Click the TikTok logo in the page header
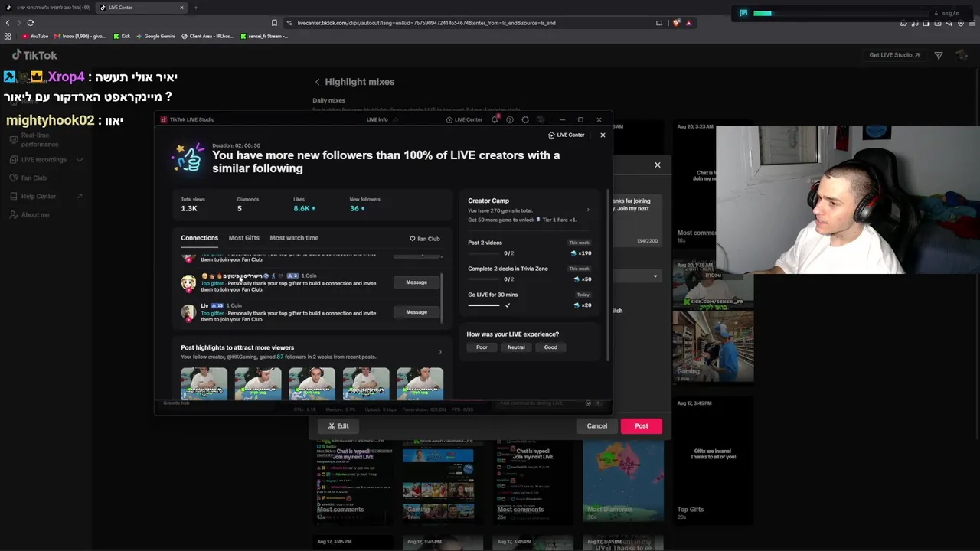Screen dimensions: 980x551 tap(34, 55)
